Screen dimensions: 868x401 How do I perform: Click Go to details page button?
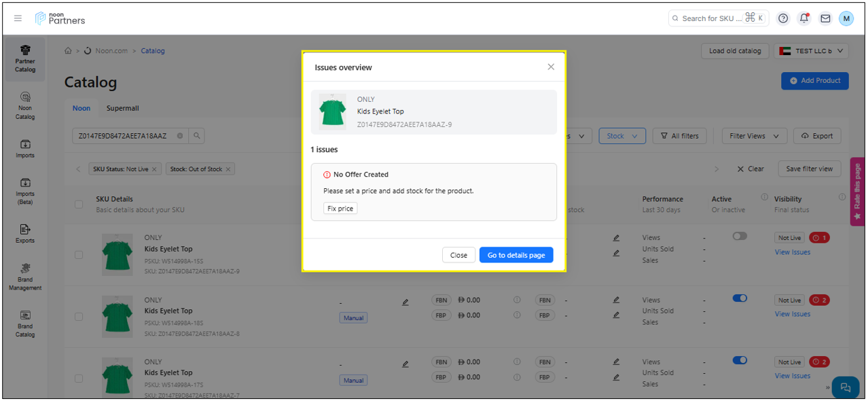[x=516, y=255]
